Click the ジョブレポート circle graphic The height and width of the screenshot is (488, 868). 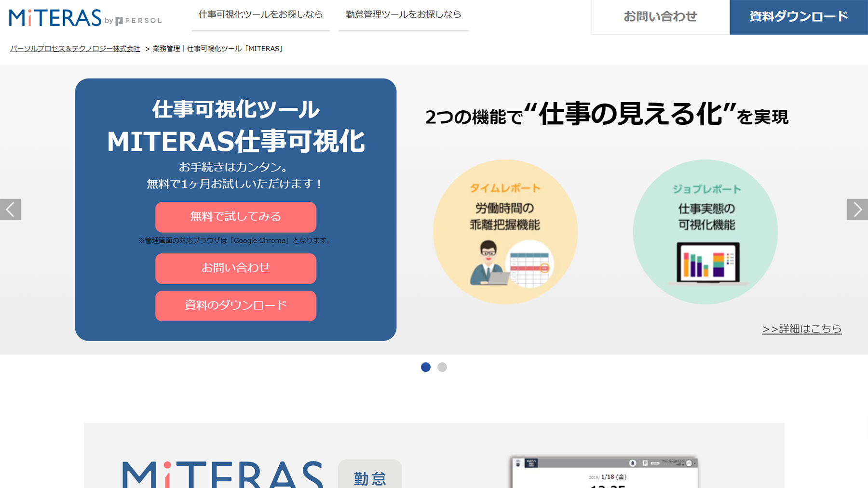705,232
